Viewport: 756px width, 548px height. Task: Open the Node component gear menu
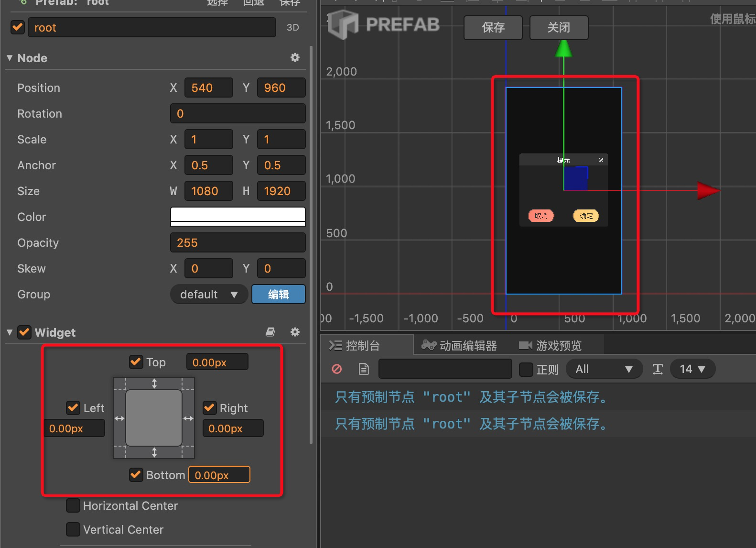click(x=295, y=58)
